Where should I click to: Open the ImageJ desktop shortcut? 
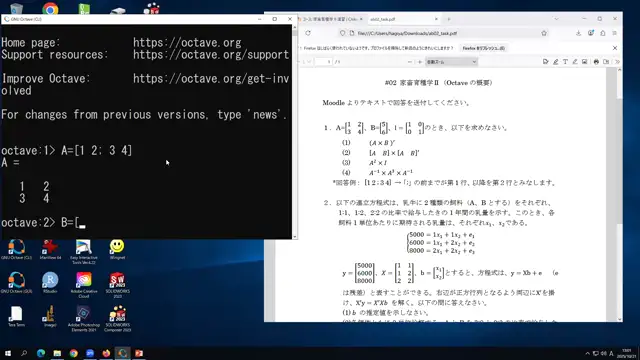click(50, 317)
